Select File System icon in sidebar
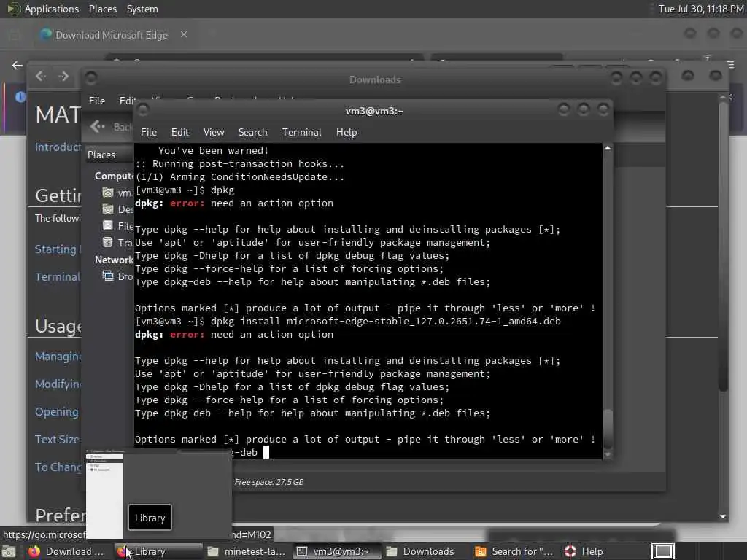 coord(108,225)
